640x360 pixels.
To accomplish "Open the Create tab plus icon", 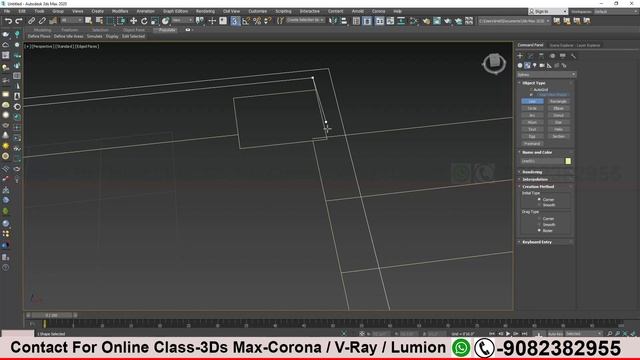I will click(520, 56).
